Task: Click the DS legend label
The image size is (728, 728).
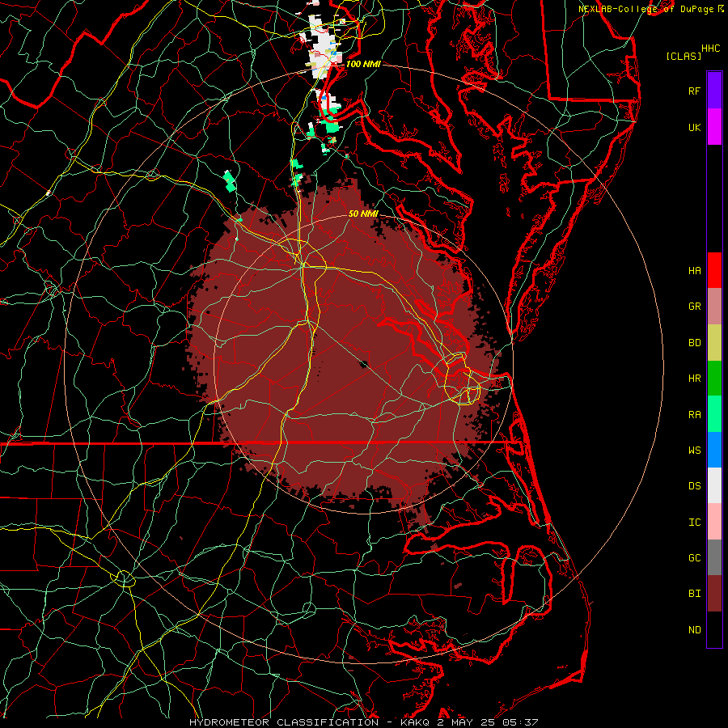Action: coord(694,486)
